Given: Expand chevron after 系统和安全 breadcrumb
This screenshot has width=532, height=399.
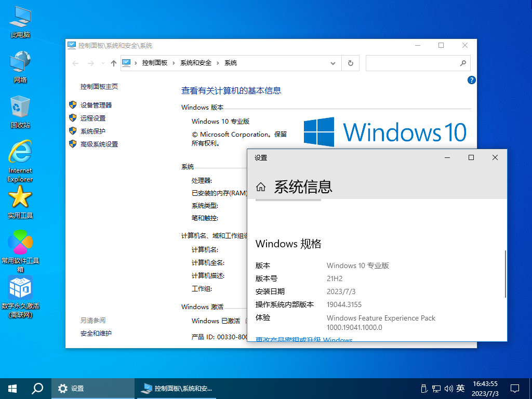Looking at the screenshot, I should 218,63.
